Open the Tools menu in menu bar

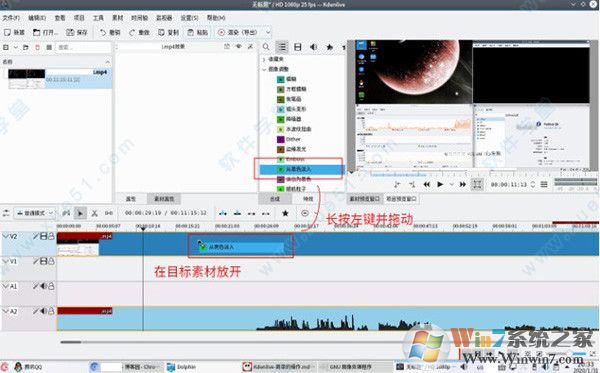[x=98, y=18]
